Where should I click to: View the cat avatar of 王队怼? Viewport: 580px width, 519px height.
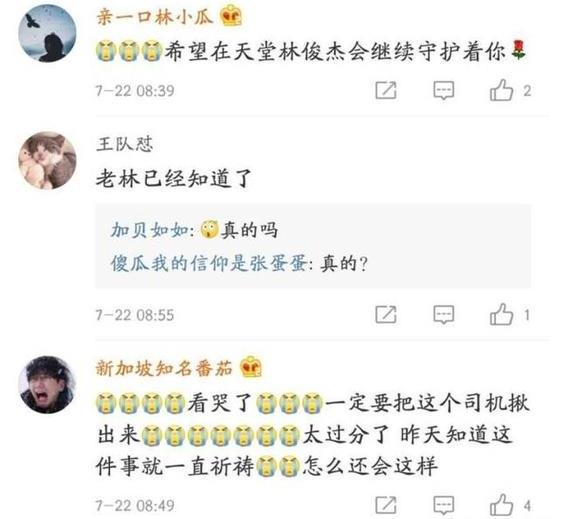pos(47,161)
